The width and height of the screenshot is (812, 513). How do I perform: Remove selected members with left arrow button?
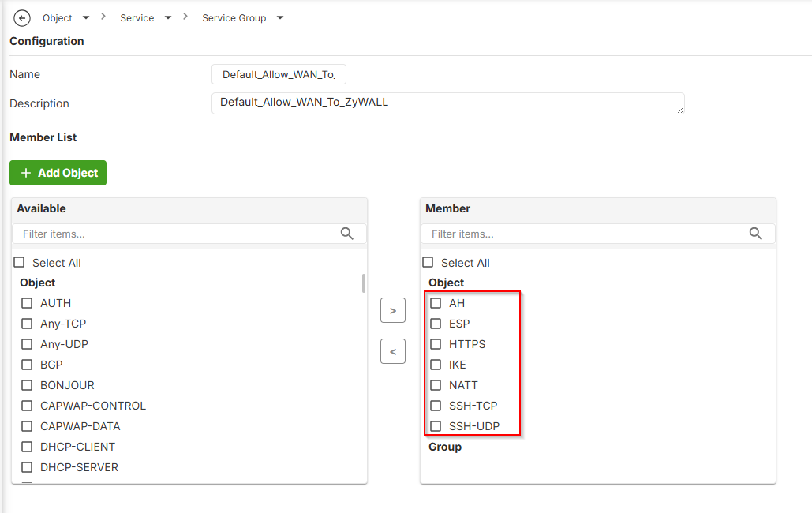click(393, 351)
